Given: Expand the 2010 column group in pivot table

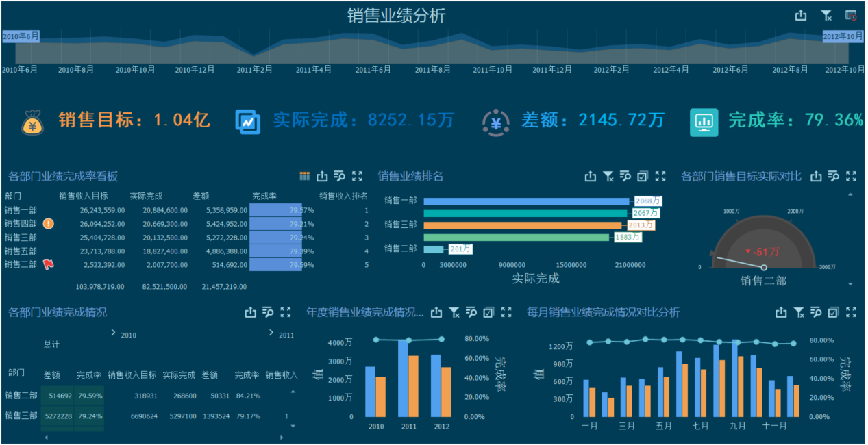Looking at the screenshot, I should coord(113,333).
